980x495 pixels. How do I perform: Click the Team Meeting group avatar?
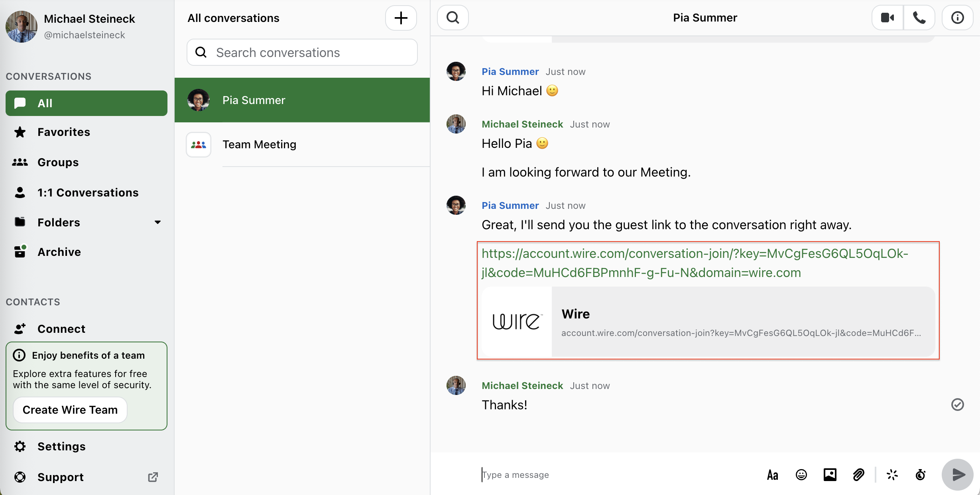tap(199, 145)
